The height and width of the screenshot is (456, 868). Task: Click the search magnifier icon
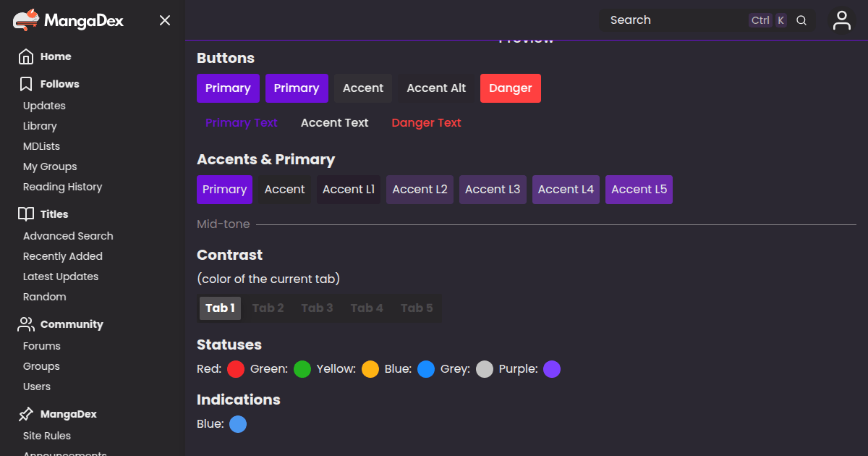801,20
